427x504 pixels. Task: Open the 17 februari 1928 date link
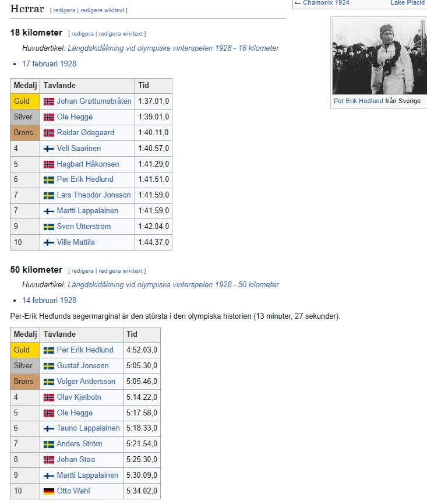[49, 64]
